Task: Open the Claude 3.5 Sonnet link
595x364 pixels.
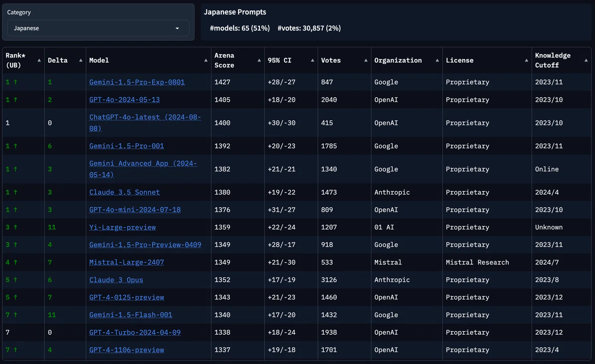Action: [x=124, y=192]
